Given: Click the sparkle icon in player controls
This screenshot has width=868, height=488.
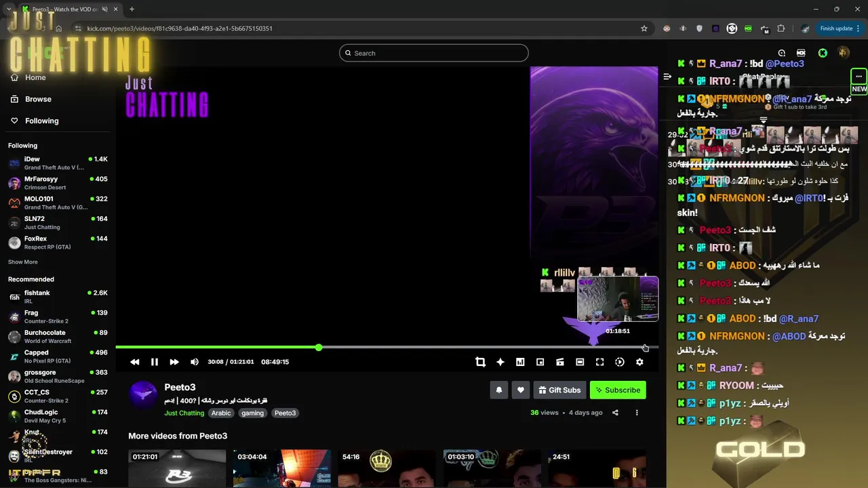Looking at the screenshot, I should point(500,362).
